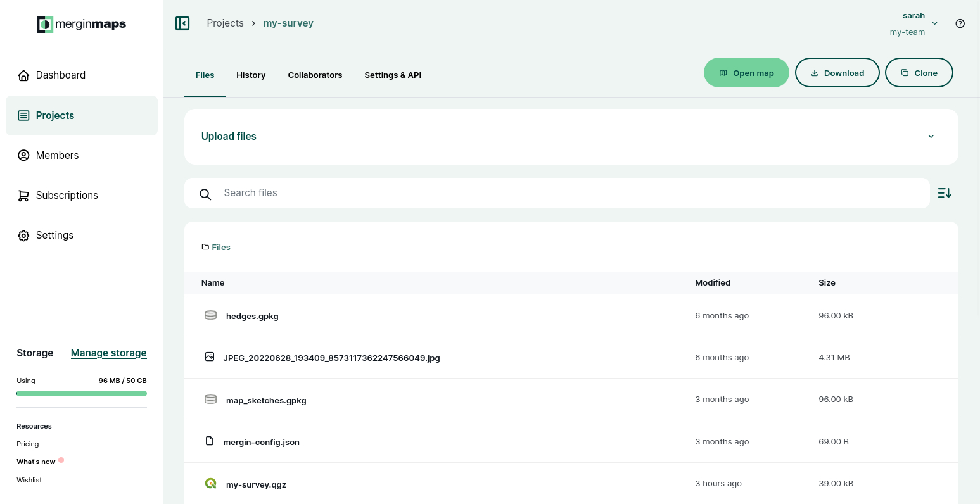Click the Manage storage link

click(109, 353)
